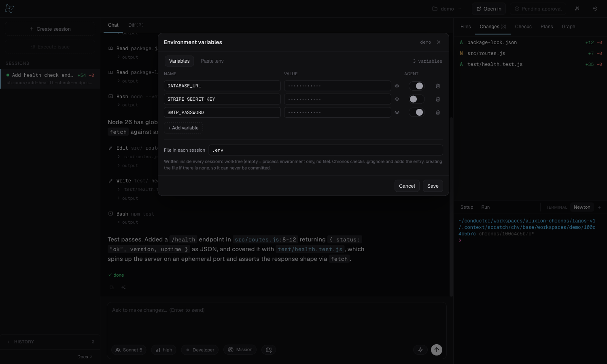Open the Docs link
Screen dimensions: 607x364
tap(85, 357)
